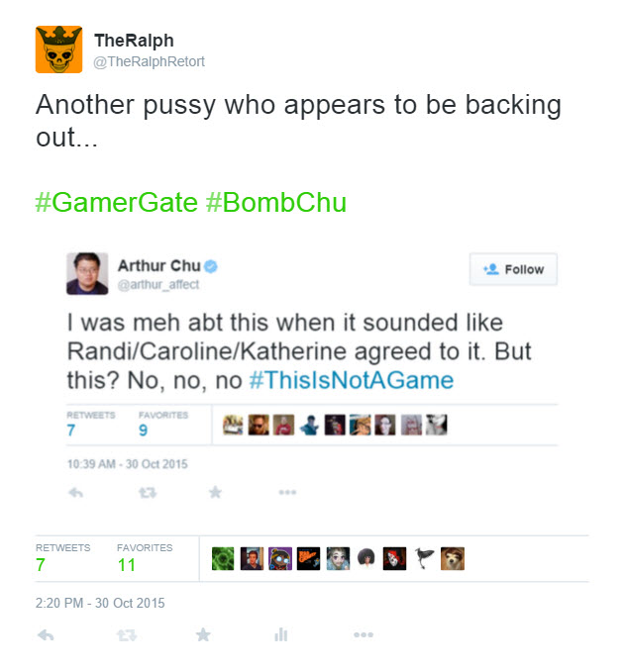Open tweet analytics bar chart icon
The width and height of the screenshot is (624, 672).
tap(281, 634)
